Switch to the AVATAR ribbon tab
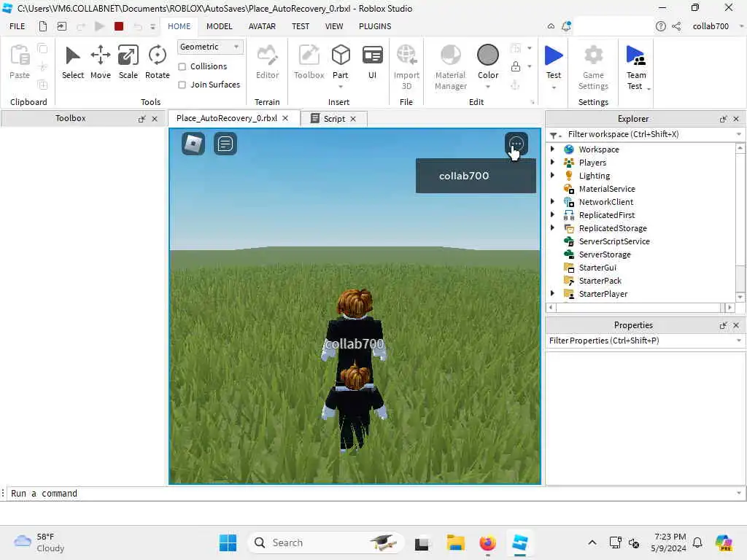747x560 pixels. (x=262, y=26)
